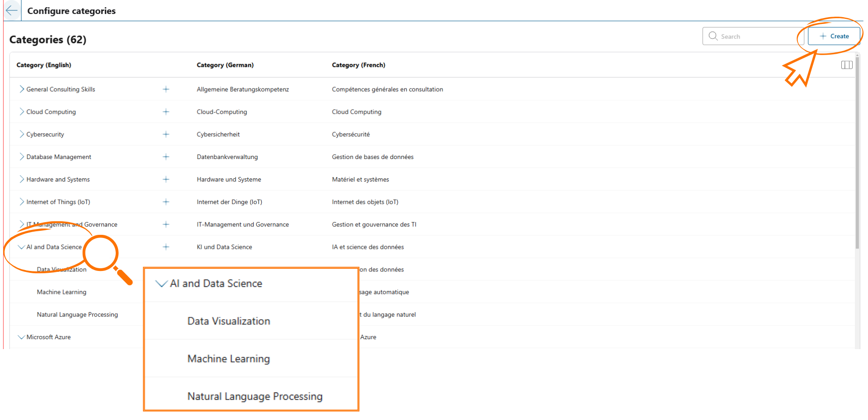Click the plus icon beside KI und Data Science
The width and height of the screenshot is (868, 420).
tap(166, 247)
